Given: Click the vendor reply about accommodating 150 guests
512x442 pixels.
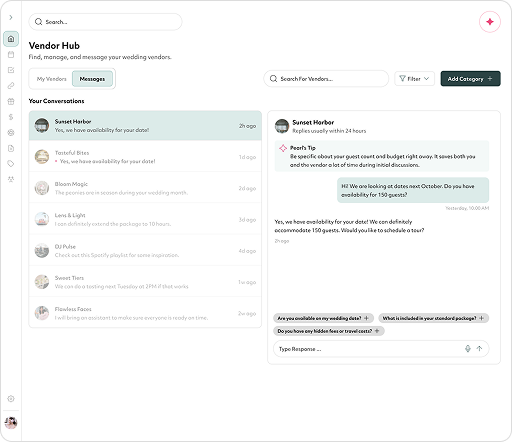Looking at the screenshot, I should coord(349,226).
